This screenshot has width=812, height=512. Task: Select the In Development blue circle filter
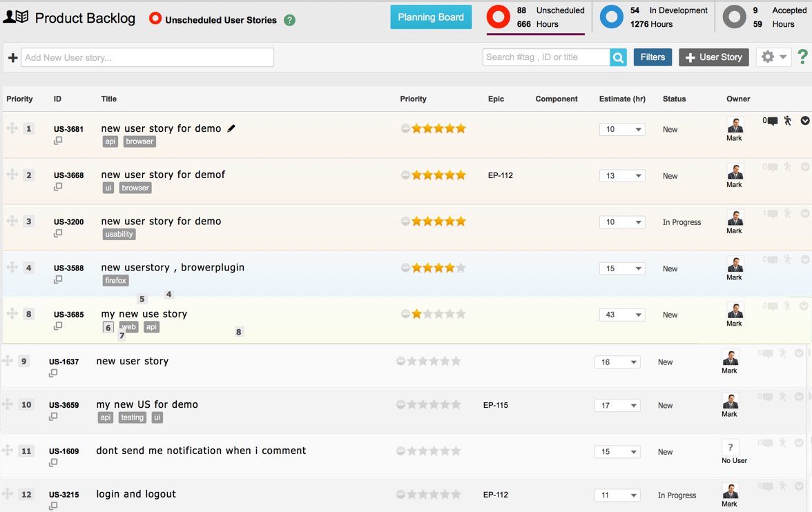pos(611,17)
